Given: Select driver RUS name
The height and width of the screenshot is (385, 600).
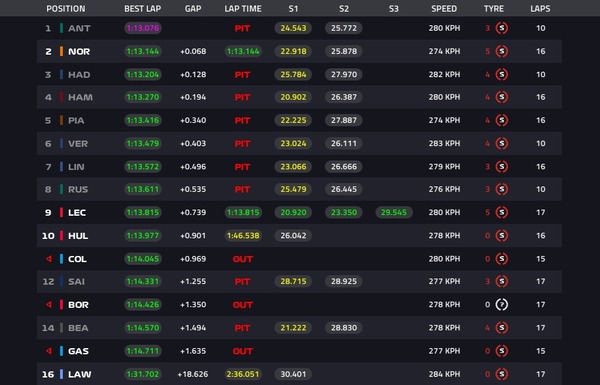Looking at the screenshot, I should pos(78,189).
